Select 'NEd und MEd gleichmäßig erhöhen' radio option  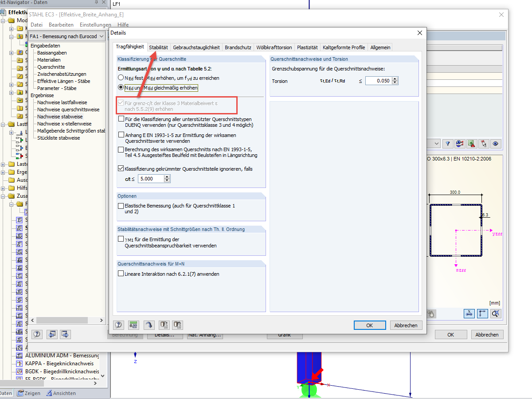[121, 88]
